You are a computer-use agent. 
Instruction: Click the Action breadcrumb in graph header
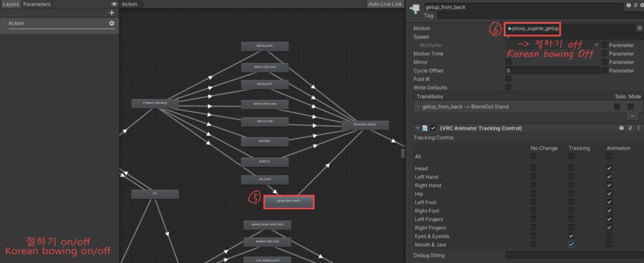(131, 4)
